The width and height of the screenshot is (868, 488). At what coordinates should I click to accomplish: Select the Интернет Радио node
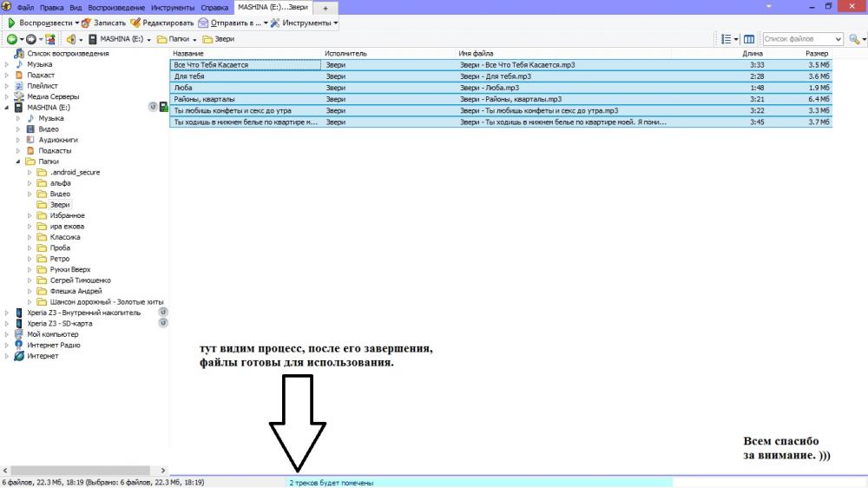(x=54, y=345)
